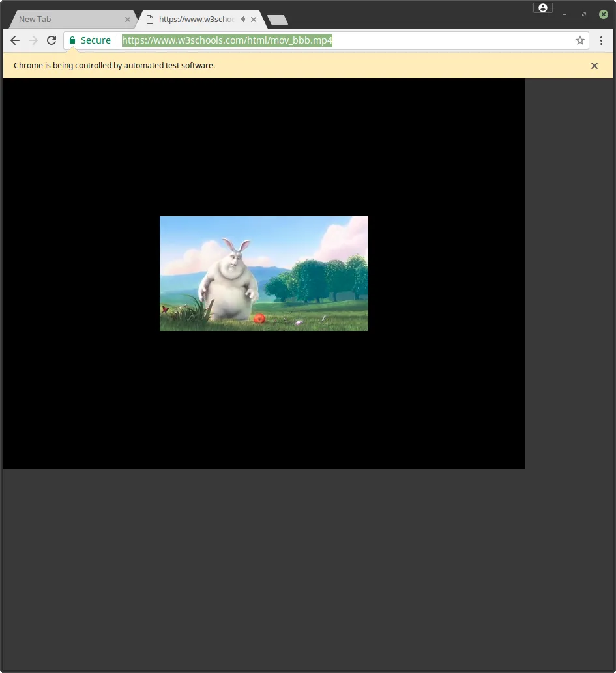
Task: Close the New Tab tab
Action: pos(128,20)
